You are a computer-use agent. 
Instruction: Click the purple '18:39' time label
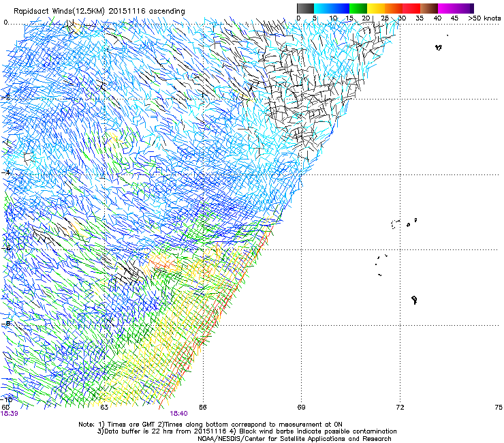pos(10,414)
